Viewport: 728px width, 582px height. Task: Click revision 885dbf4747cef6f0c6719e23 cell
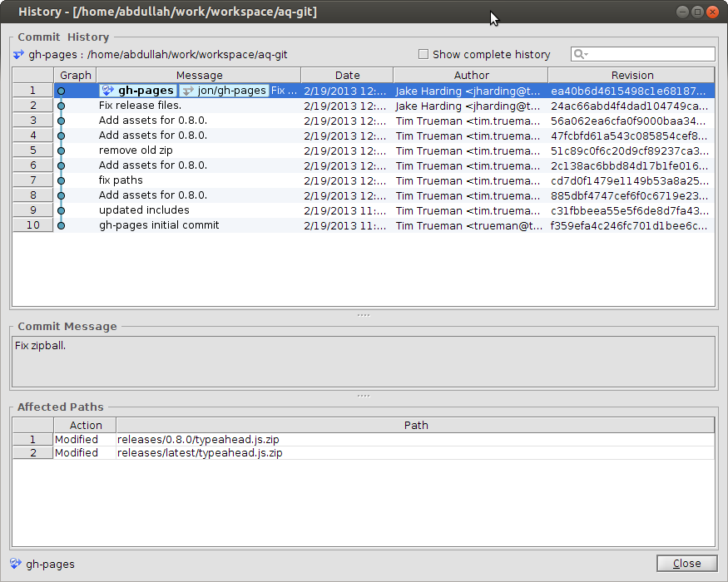pos(630,196)
